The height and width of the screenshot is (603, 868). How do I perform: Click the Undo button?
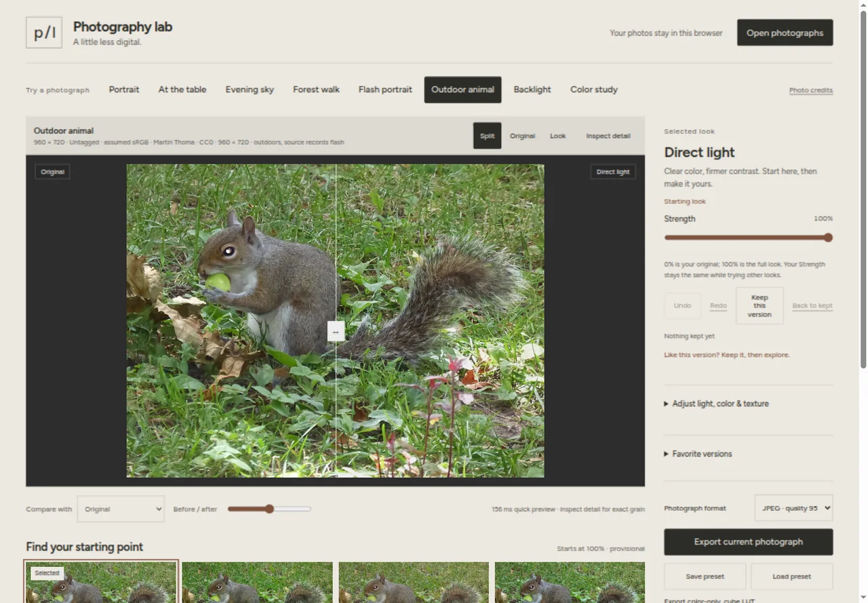[x=682, y=306]
